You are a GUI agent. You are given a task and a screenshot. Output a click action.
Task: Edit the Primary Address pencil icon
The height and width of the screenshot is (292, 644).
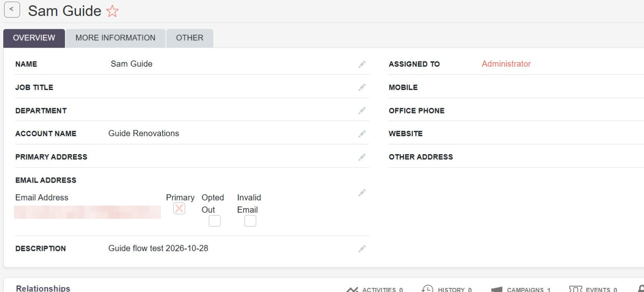pyautogui.click(x=362, y=157)
